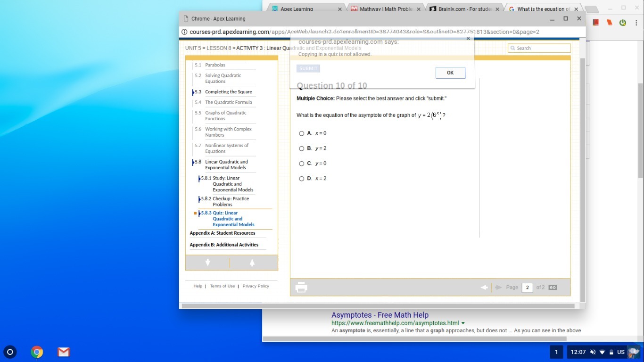Click the next page arrow
The width and height of the screenshot is (644, 362).
click(498, 288)
